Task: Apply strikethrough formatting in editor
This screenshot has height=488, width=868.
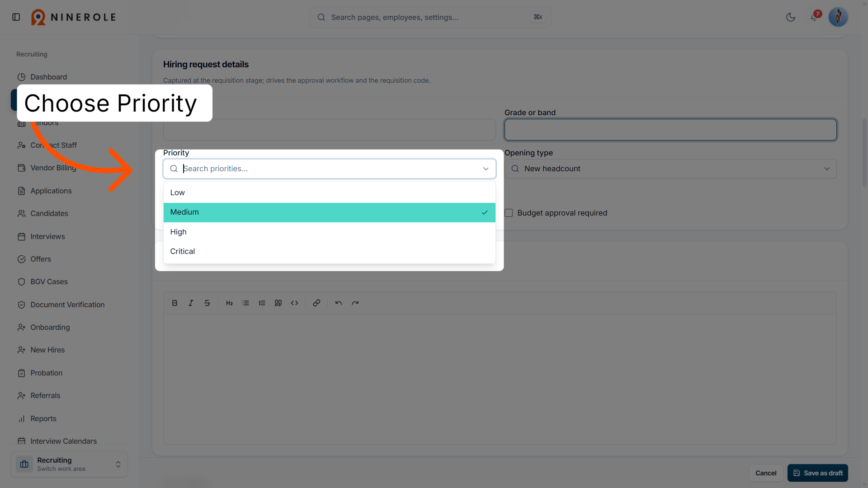Action: coord(207,303)
